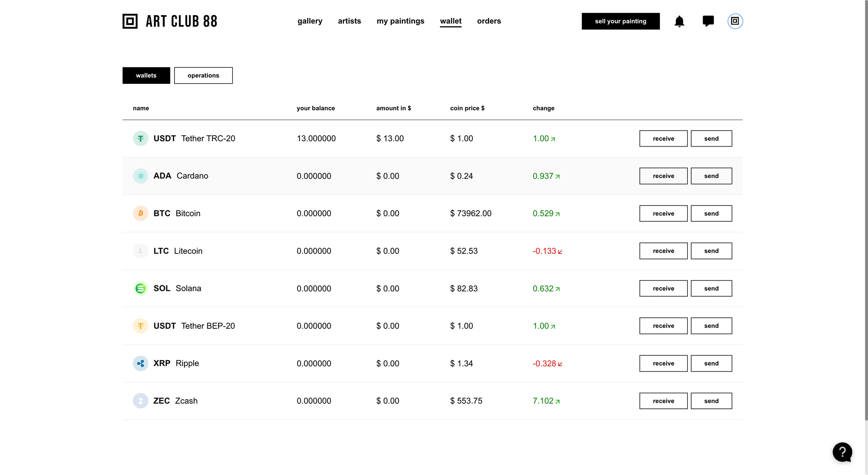Click the Solana coin icon
This screenshot has width=868, height=475.
140,288
